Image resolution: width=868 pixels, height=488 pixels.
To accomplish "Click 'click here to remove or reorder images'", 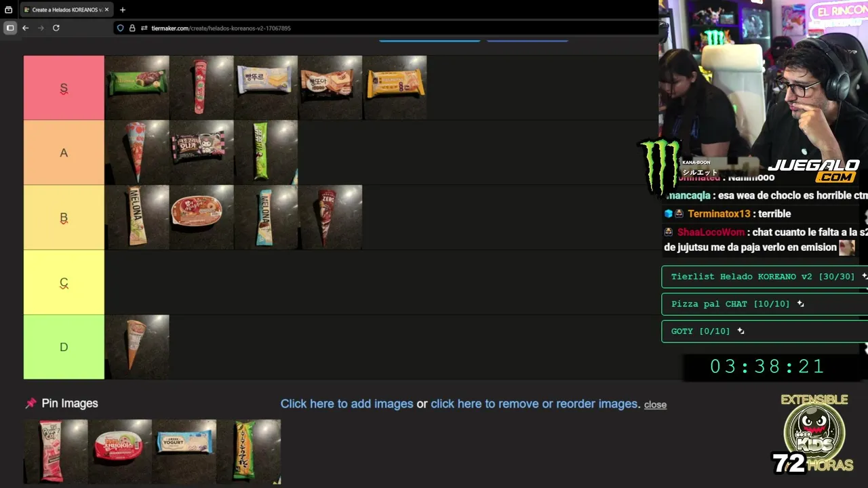I will point(534,403).
